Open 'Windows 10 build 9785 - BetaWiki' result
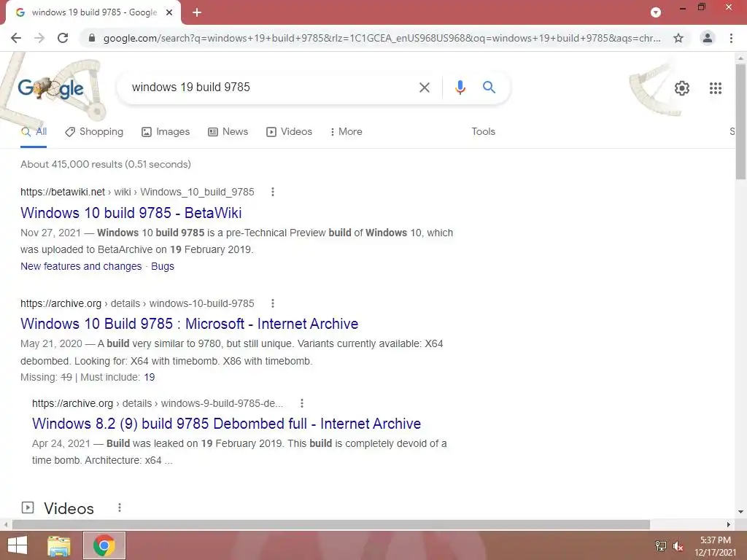Screen dimensions: 747x560 [131, 213]
